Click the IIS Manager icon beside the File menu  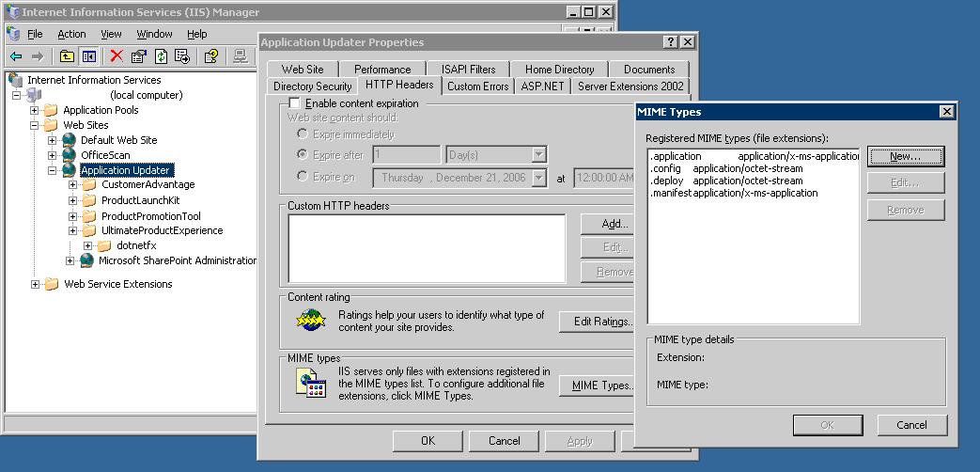[13, 34]
